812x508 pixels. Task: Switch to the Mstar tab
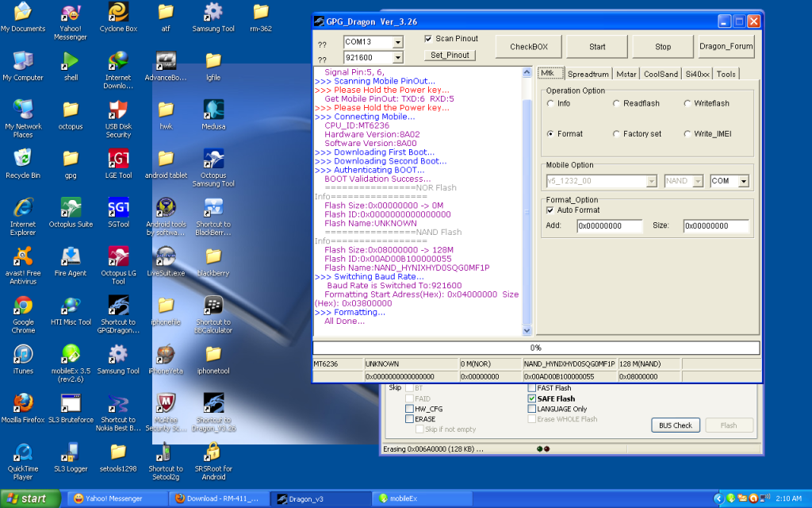point(626,74)
